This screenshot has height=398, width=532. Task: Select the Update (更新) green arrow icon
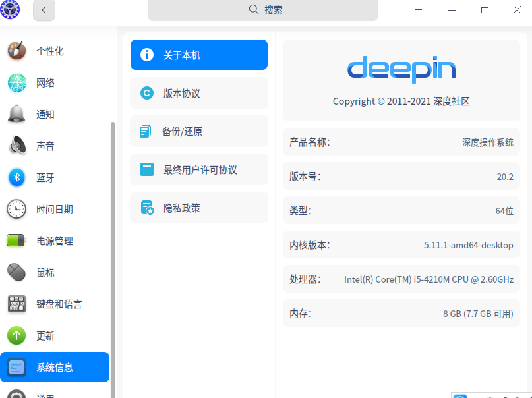point(16,335)
